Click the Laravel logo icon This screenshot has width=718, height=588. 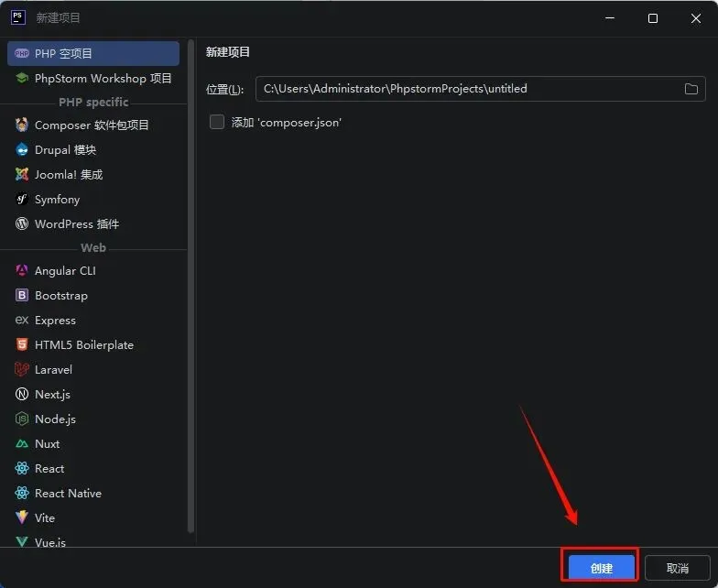(x=22, y=370)
